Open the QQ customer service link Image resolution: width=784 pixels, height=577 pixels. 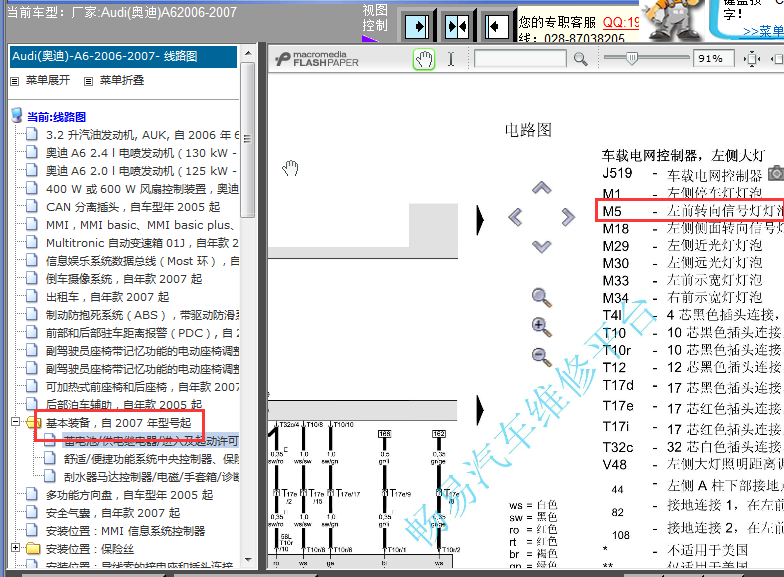(x=620, y=22)
